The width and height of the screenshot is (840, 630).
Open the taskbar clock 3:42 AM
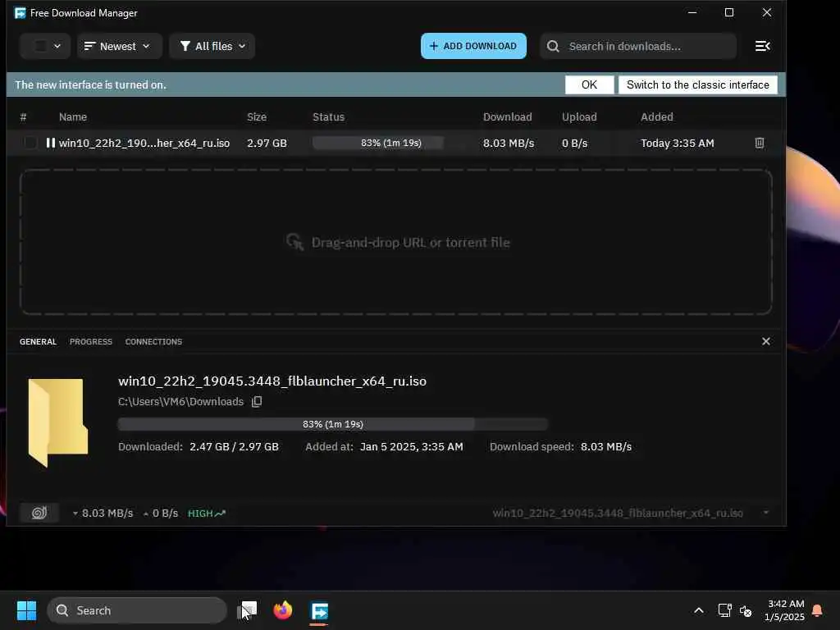point(785,610)
